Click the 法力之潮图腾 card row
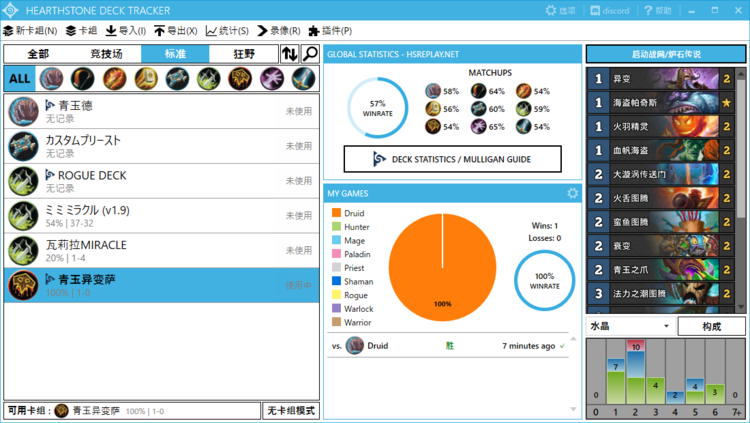This screenshot has width=750, height=423. point(661,294)
